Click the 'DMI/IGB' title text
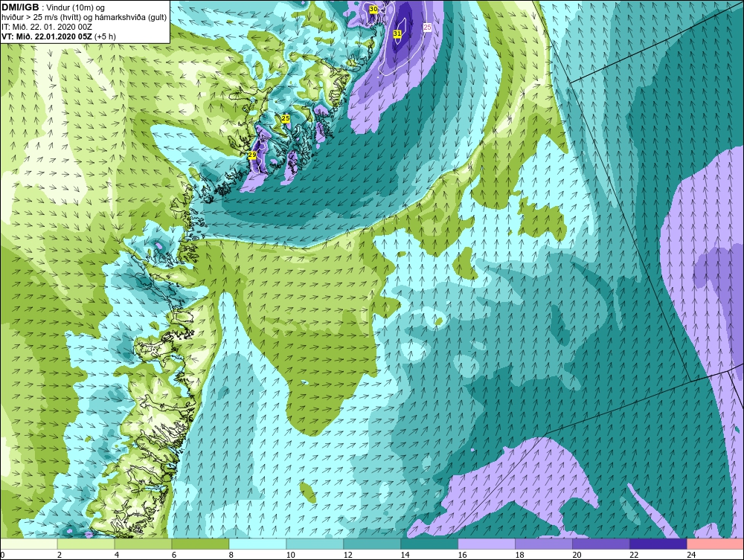744x560 pixels. 20,7
